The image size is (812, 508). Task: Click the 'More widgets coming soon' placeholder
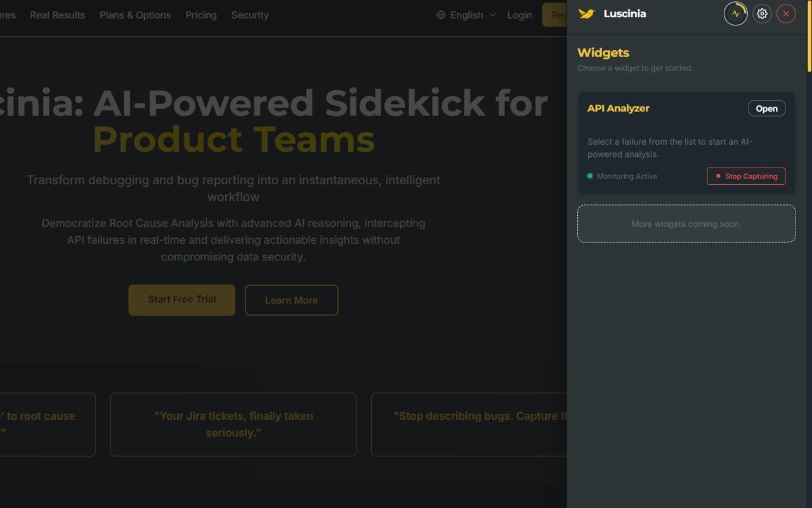pos(686,224)
